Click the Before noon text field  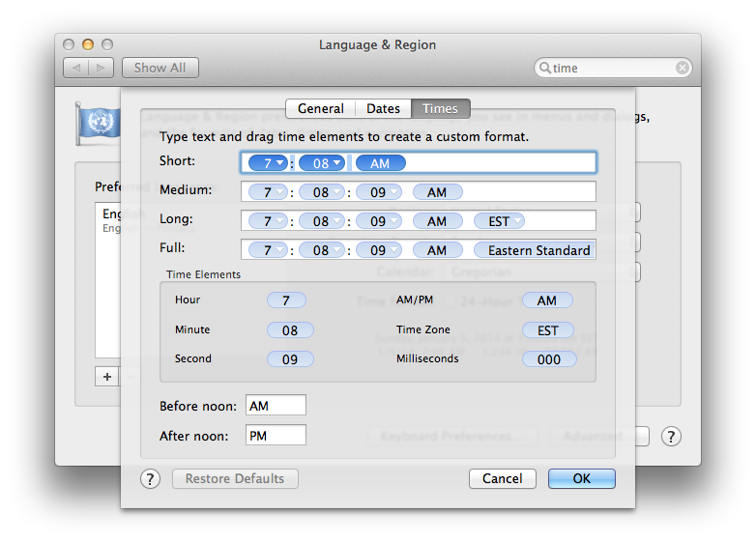point(276,405)
